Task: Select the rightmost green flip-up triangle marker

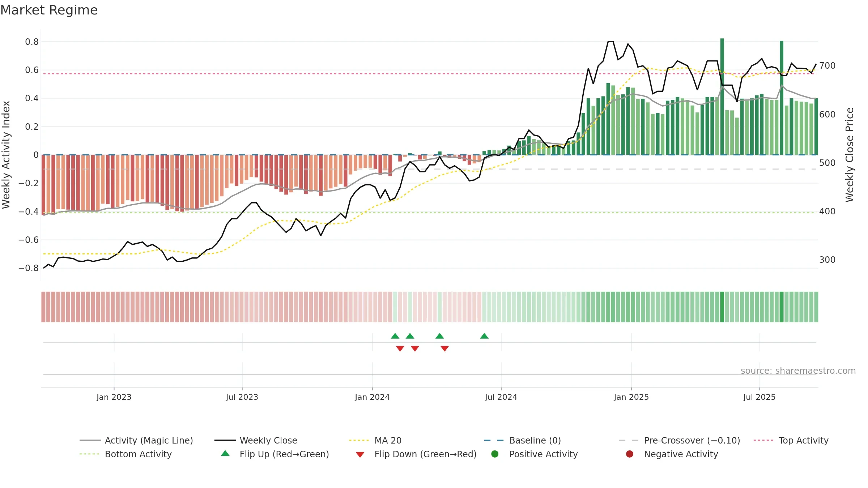Action: coord(484,336)
